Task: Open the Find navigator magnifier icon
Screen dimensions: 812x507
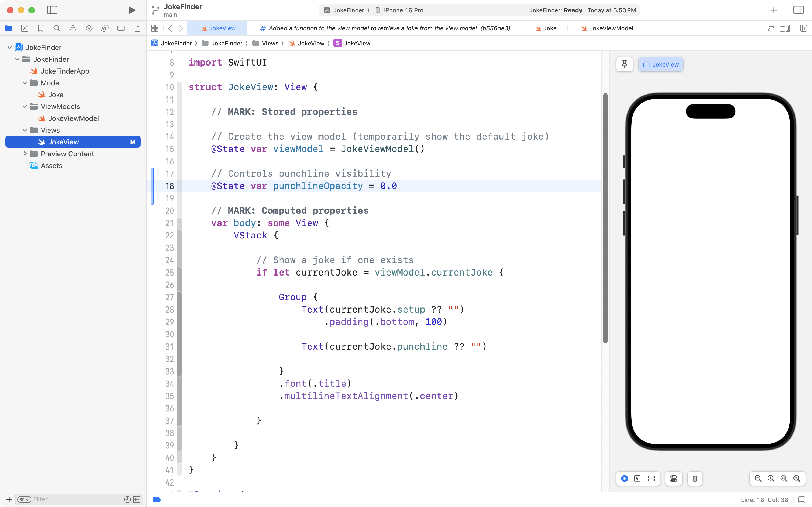Action: coord(57,28)
